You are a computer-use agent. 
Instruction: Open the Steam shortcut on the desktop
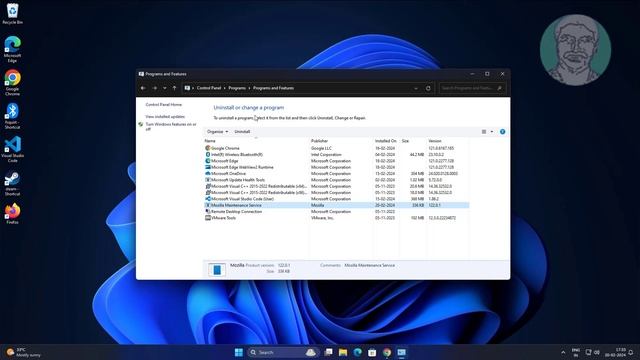pyautogui.click(x=12, y=183)
